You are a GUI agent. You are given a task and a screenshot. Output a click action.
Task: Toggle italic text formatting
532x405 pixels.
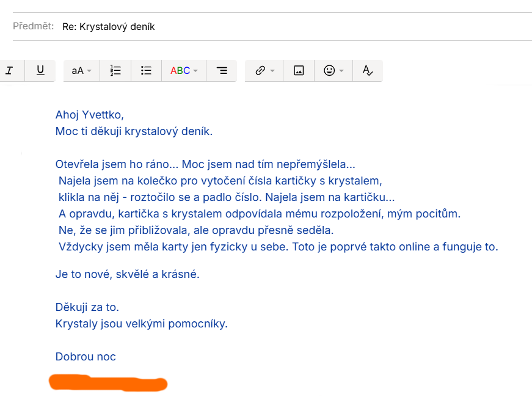pos(9,71)
